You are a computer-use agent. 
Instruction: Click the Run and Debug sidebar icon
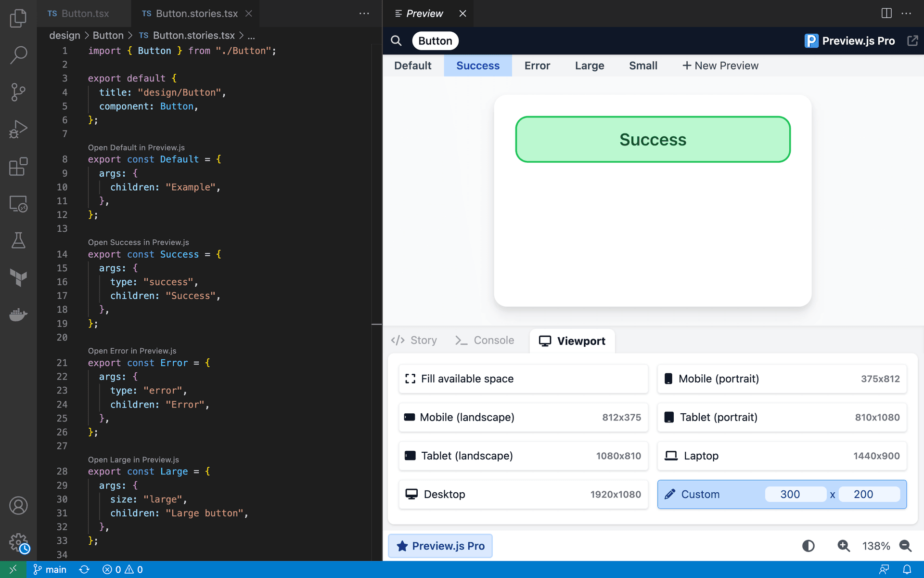(x=18, y=130)
